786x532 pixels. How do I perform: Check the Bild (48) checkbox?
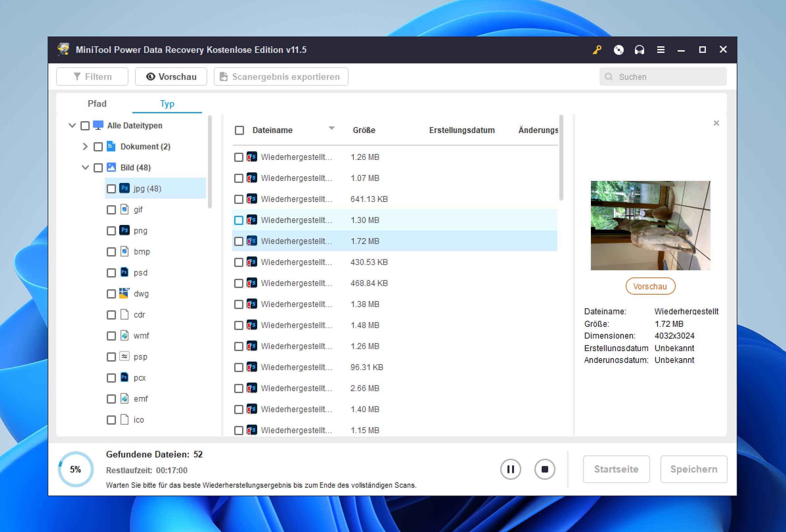[98, 168]
